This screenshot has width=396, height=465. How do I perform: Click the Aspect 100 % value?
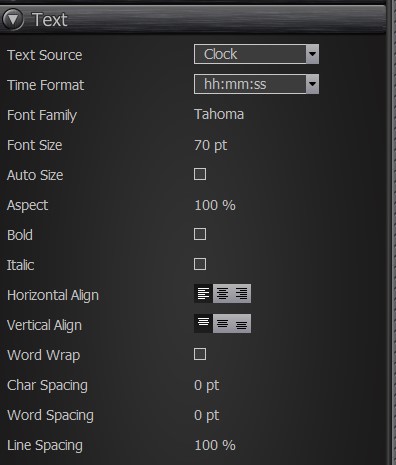(215, 205)
